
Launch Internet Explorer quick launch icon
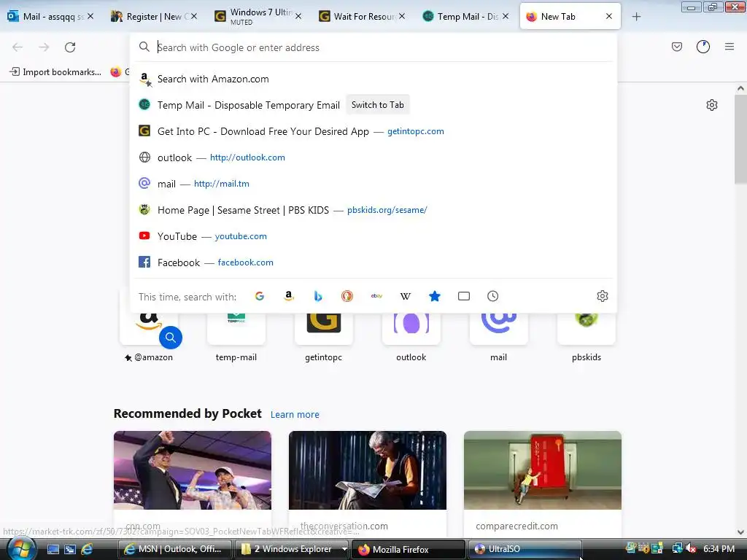[87, 550]
